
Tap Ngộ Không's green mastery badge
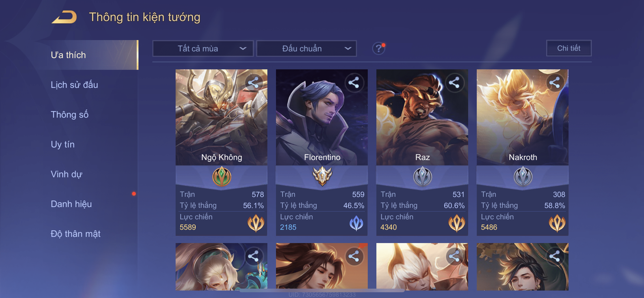click(x=222, y=176)
